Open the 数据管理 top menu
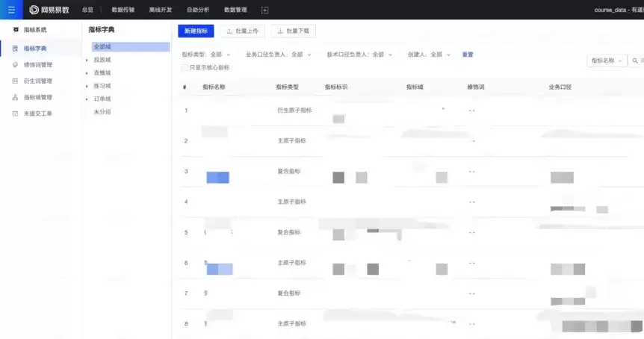Screen dimensions: 644x339 235,10
